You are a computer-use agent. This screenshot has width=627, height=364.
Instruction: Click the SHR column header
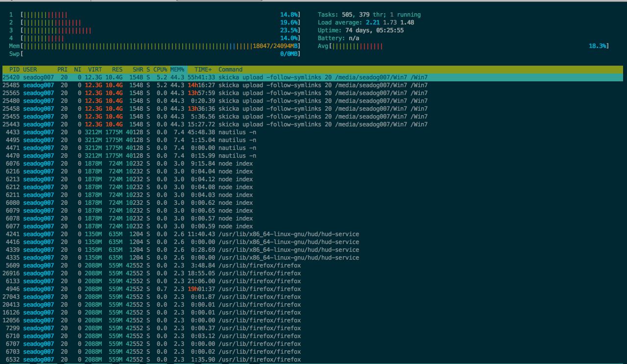pos(138,70)
